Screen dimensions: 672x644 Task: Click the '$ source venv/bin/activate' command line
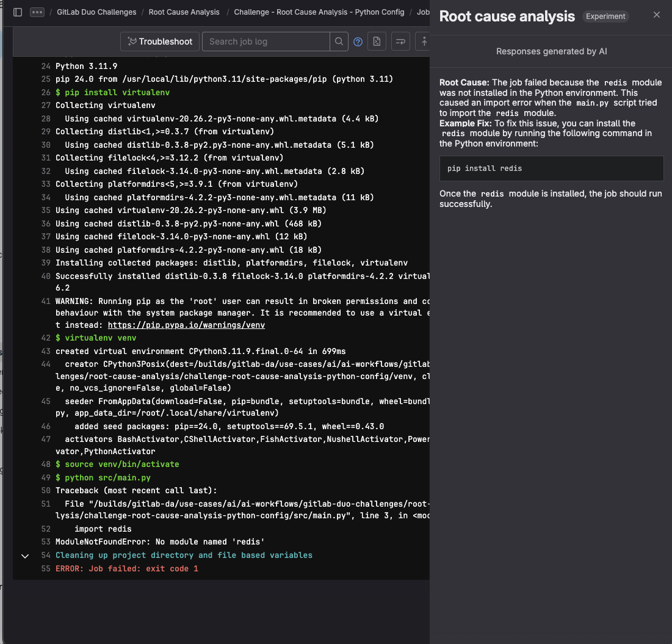(117, 465)
